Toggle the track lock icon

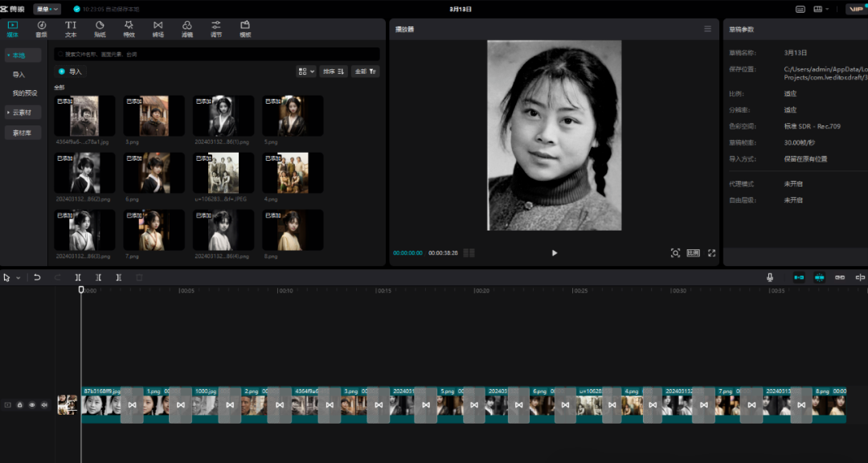[20, 405]
